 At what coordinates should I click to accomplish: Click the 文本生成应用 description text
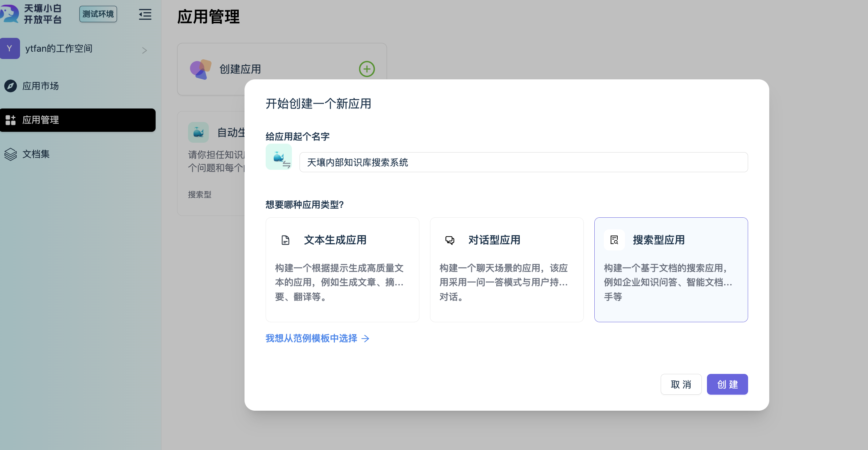click(339, 283)
